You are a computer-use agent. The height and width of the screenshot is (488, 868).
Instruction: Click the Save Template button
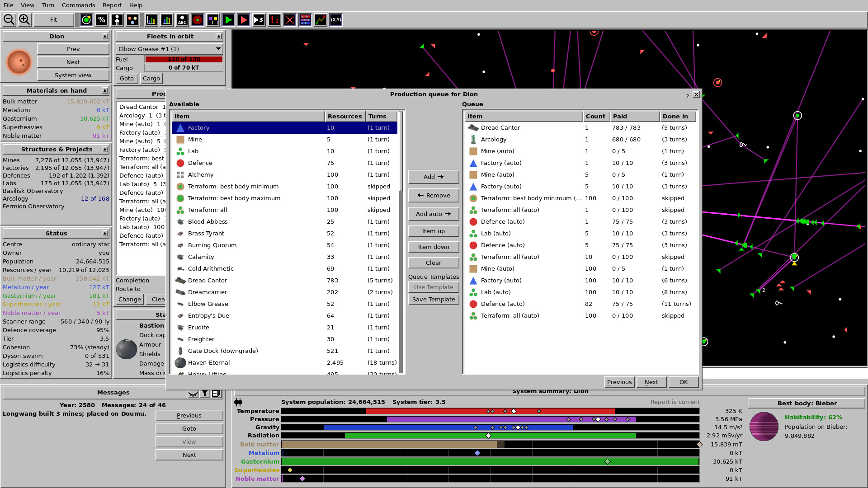point(434,299)
